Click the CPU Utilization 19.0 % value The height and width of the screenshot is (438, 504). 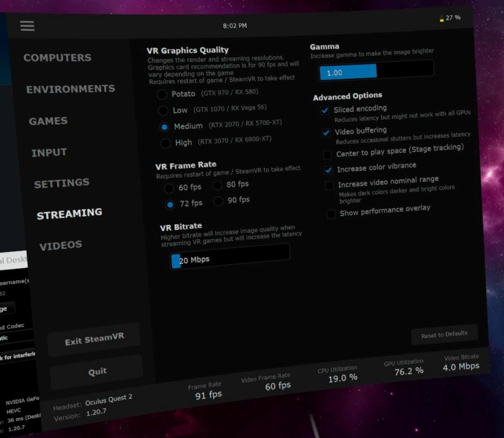[x=343, y=378]
